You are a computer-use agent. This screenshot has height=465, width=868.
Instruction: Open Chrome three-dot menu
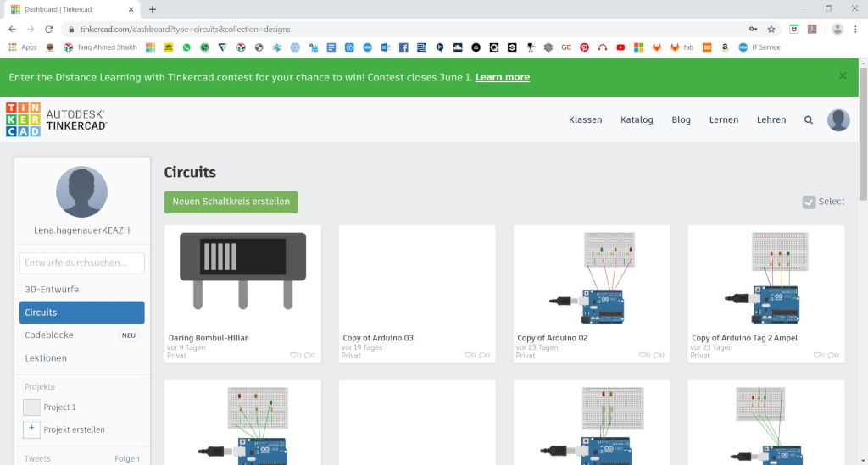856,30
